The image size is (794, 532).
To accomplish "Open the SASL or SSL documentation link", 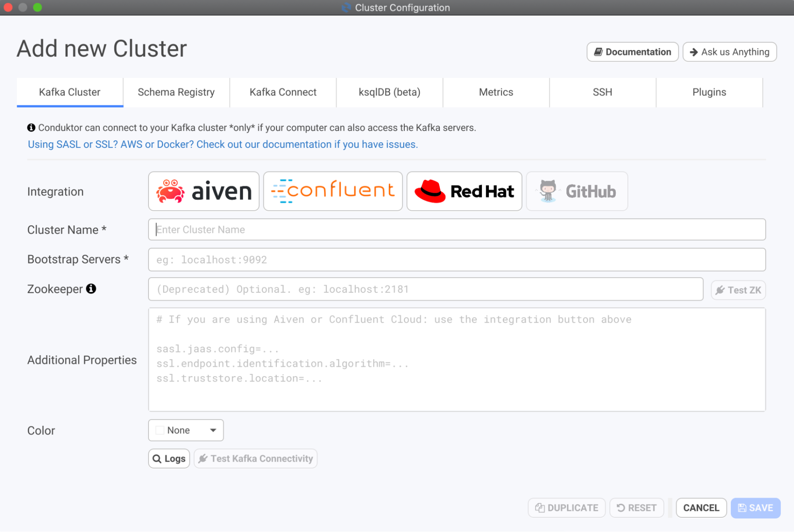I will click(222, 144).
